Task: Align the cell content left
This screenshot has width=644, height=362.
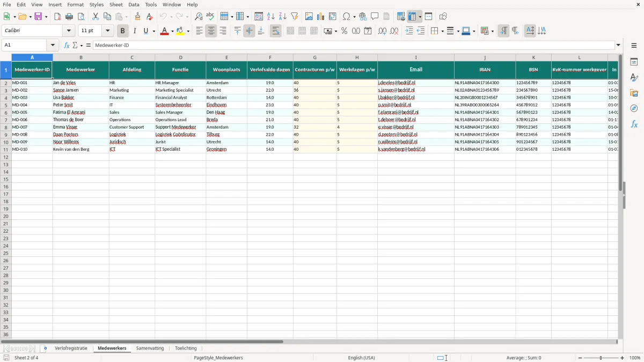Action: click(199, 31)
